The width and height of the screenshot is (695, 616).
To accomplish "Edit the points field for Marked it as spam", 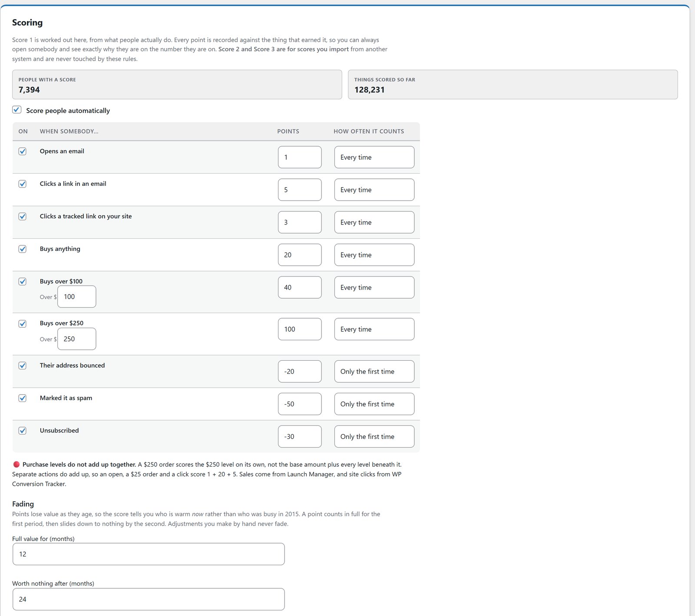I will (300, 404).
